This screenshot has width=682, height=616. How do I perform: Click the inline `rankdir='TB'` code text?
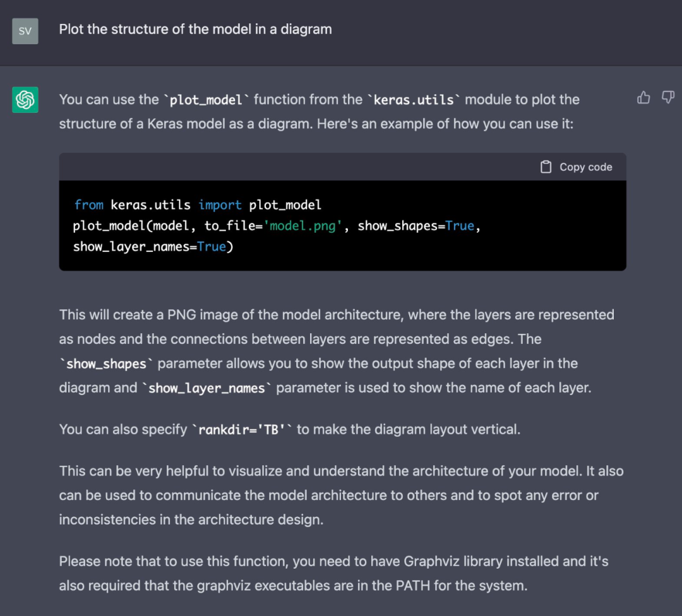tap(243, 430)
